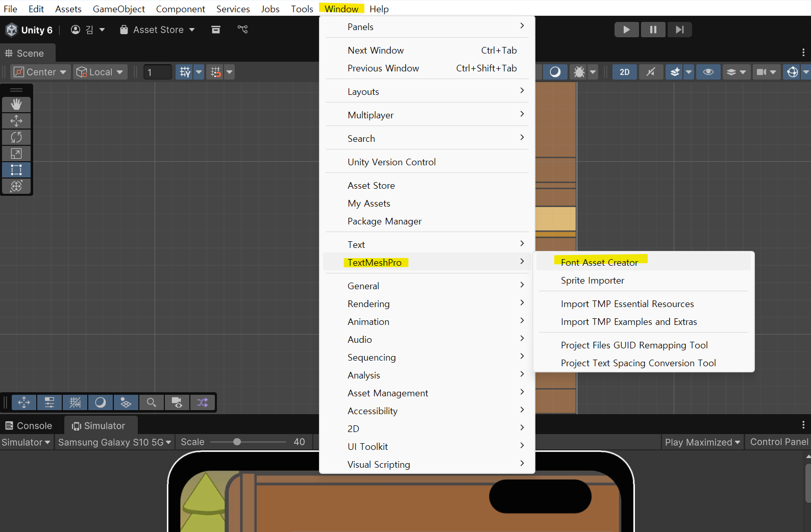The image size is (811, 532).
Task: Choose Import TMP Essential Resources
Action: click(x=644, y=303)
